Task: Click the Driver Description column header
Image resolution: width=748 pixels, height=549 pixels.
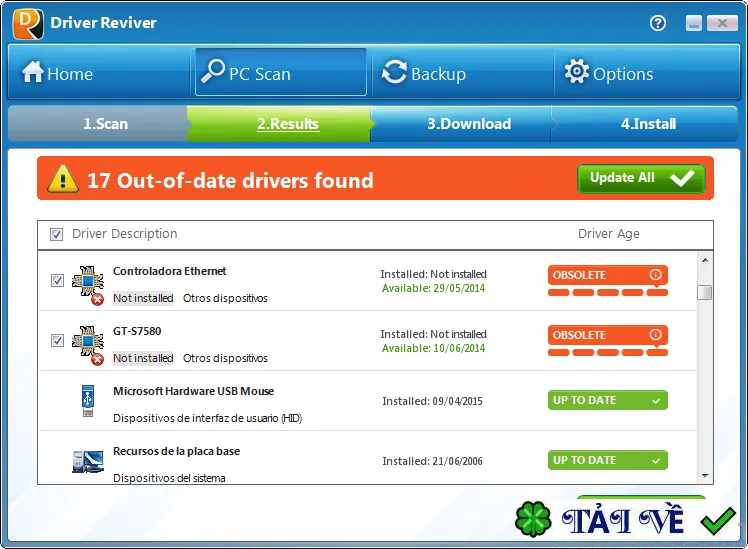Action: click(x=125, y=234)
